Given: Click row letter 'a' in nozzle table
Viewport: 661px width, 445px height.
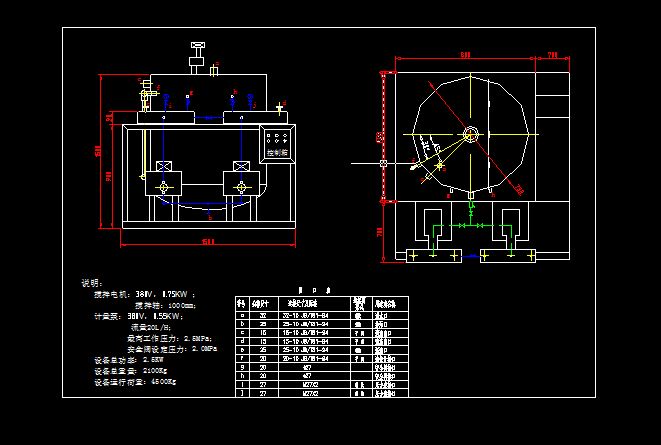Looking at the screenshot, I should coord(242,315).
